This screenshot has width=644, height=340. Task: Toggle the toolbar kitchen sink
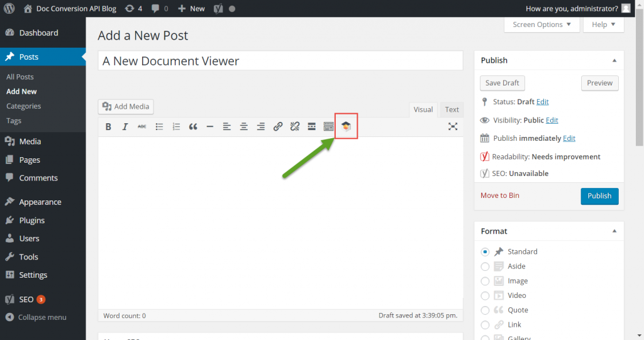pos(328,126)
